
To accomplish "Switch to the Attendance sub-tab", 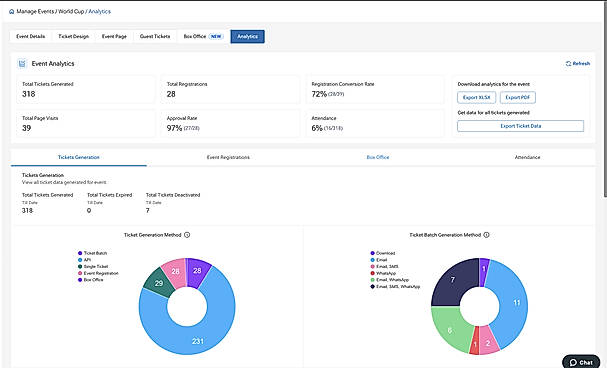I will [527, 157].
